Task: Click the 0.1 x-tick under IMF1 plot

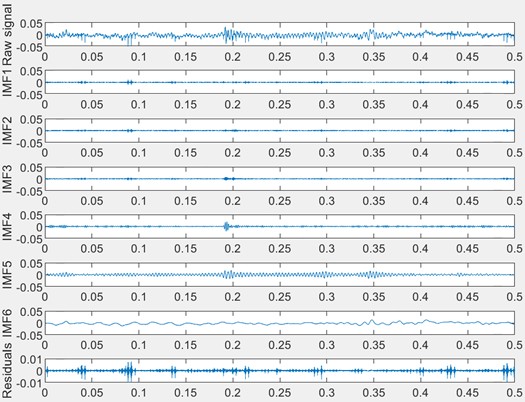Action: 139,105
